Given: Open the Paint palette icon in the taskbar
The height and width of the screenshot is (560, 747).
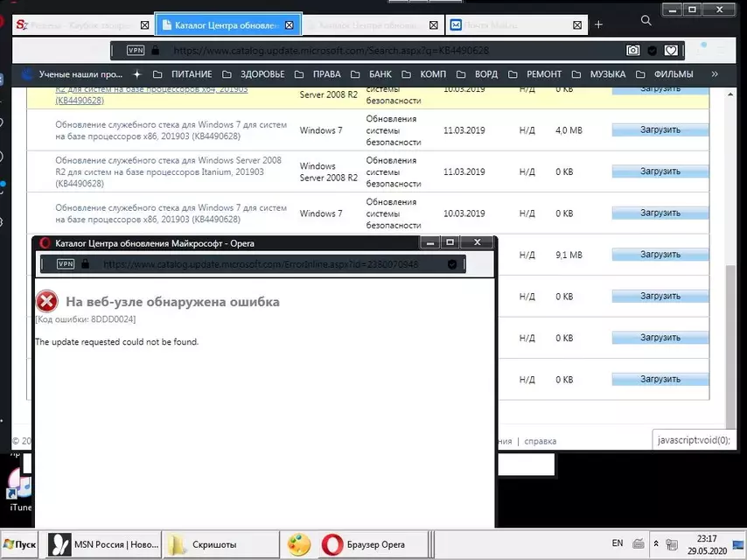Looking at the screenshot, I should click(x=298, y=545).
